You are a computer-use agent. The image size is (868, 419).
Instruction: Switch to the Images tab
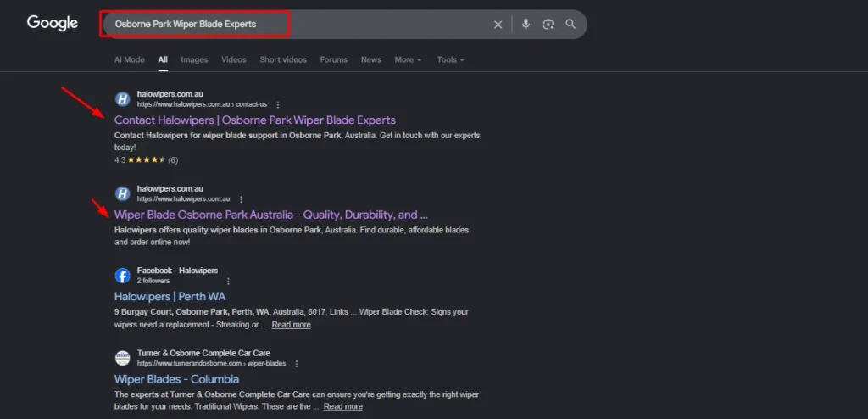pyautogui.click(x=194, y=60)
